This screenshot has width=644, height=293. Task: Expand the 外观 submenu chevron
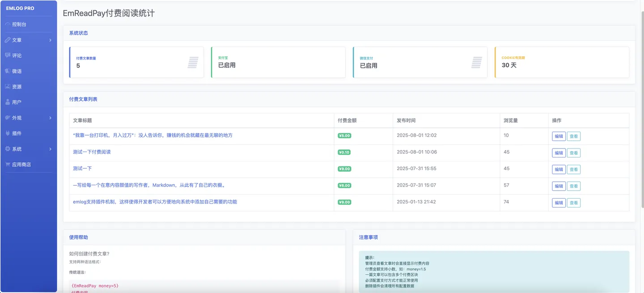[50, 118]
